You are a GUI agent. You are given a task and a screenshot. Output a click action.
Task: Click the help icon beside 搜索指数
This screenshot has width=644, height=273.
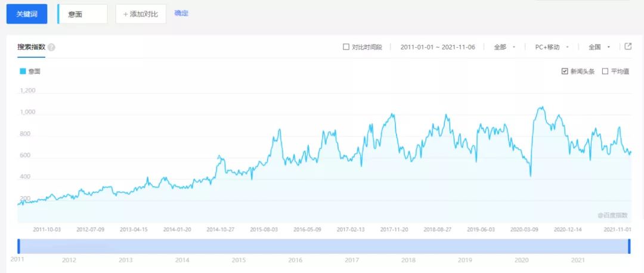51,47
